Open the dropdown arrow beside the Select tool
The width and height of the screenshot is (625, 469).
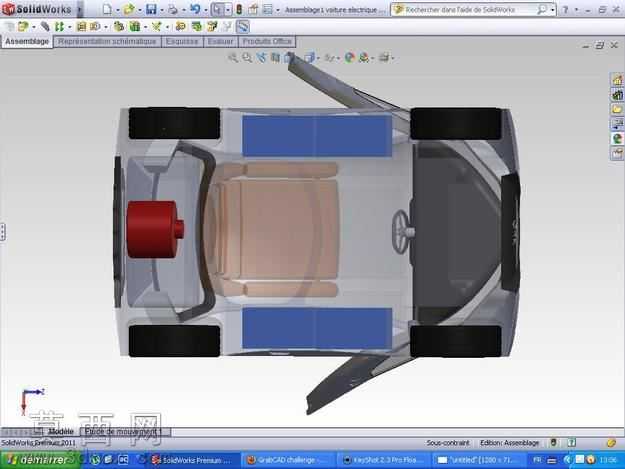tap(228, 10)
